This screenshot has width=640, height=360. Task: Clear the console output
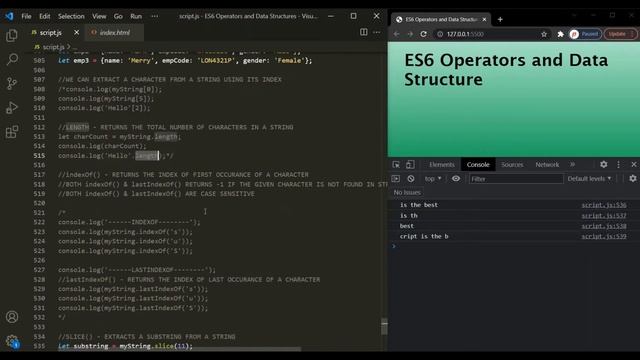point(411,179)
